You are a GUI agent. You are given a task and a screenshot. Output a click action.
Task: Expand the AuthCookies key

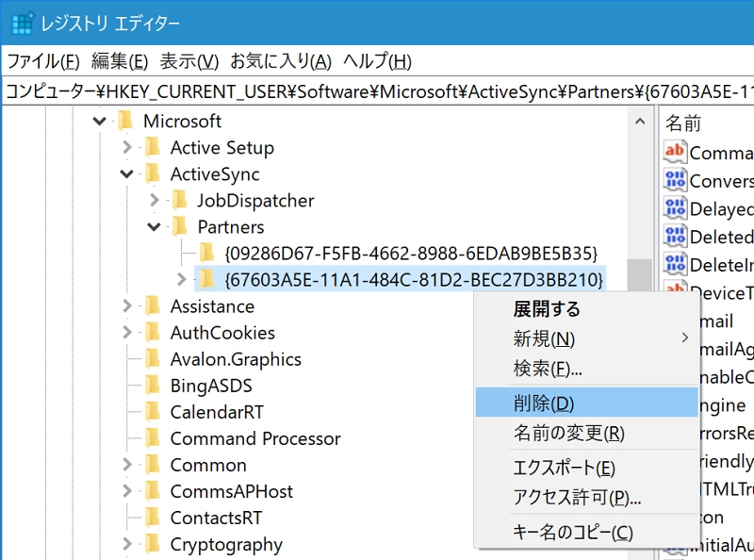(x=127, y=333)
